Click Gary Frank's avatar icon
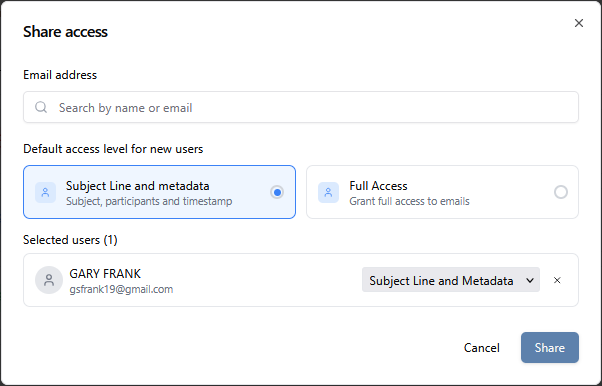 [49, 280]
